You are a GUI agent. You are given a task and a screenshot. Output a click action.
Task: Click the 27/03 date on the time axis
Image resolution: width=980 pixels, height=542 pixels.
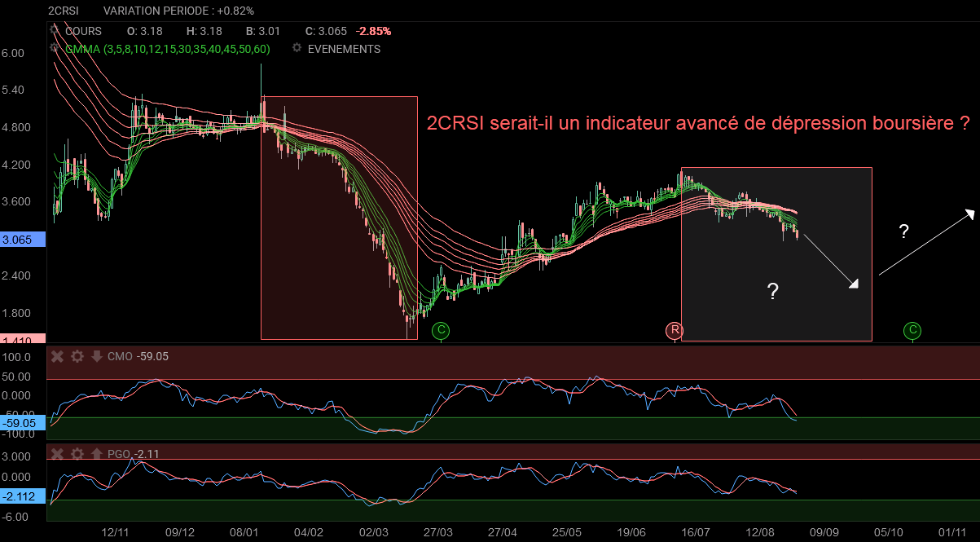pyautogui.click(x=438, y=531)
